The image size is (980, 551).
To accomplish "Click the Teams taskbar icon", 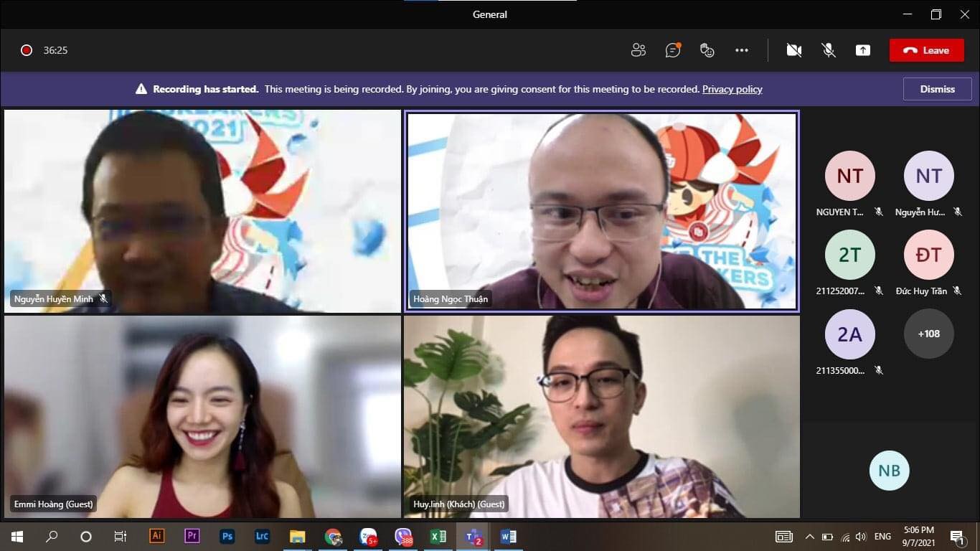I will point(473,537).
